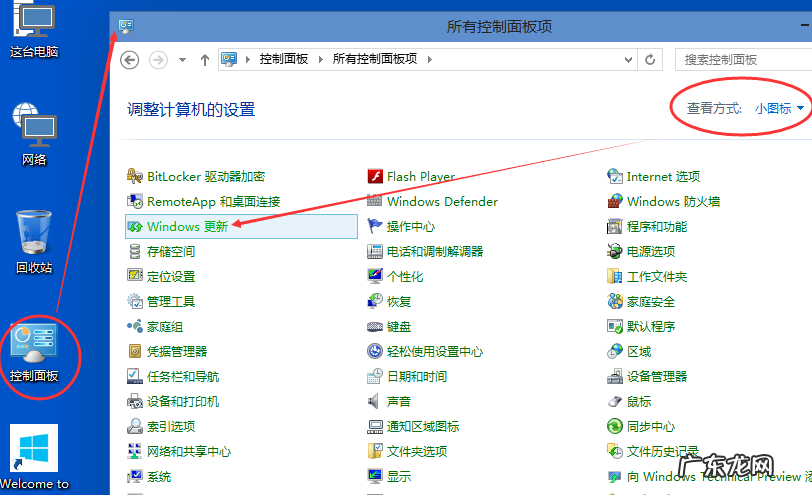Open Windows 防火墙 icon

615,201
